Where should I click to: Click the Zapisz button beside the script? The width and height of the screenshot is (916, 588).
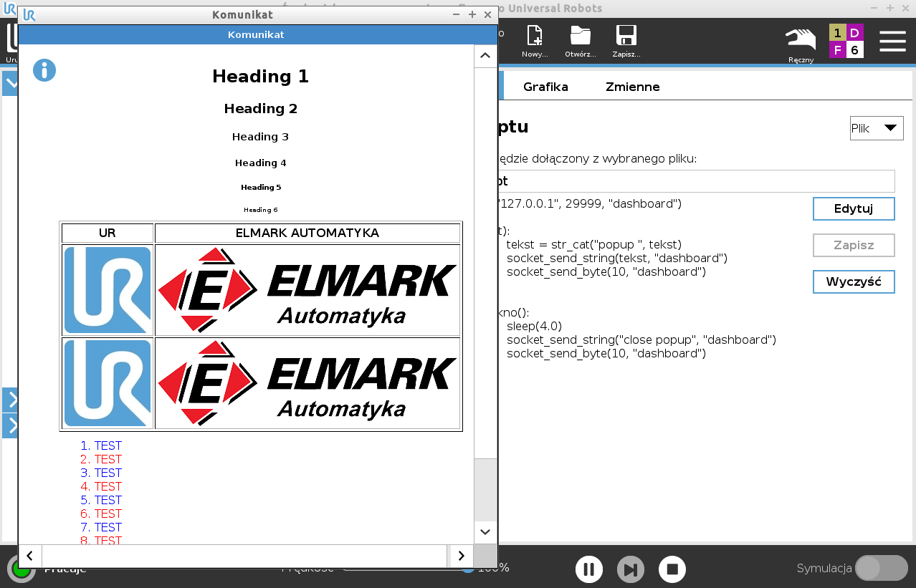[x=854, y=245]
